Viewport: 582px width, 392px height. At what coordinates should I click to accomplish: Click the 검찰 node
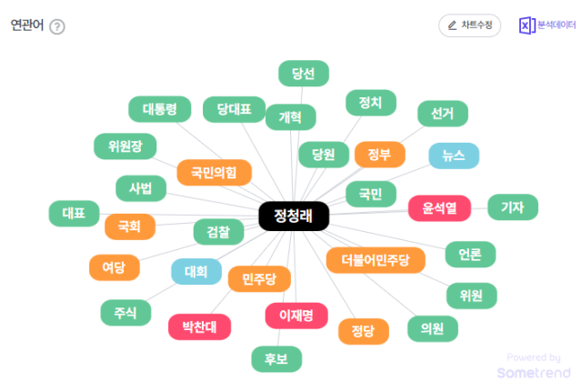tap(218, 232)
